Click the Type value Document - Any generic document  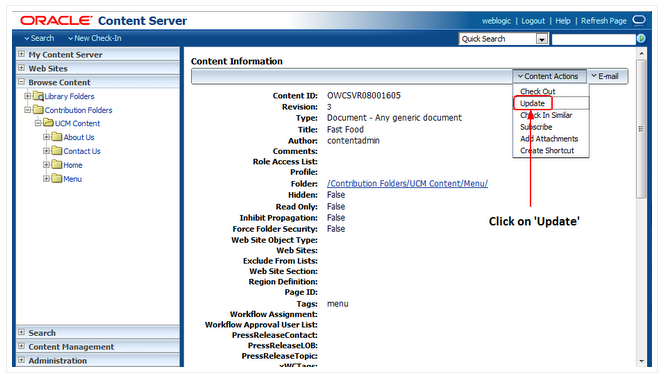395,118
